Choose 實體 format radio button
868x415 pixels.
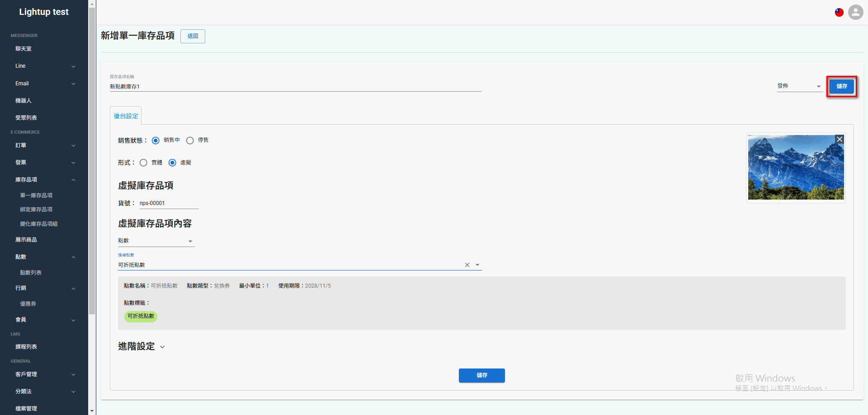click(x=143, y=163)
